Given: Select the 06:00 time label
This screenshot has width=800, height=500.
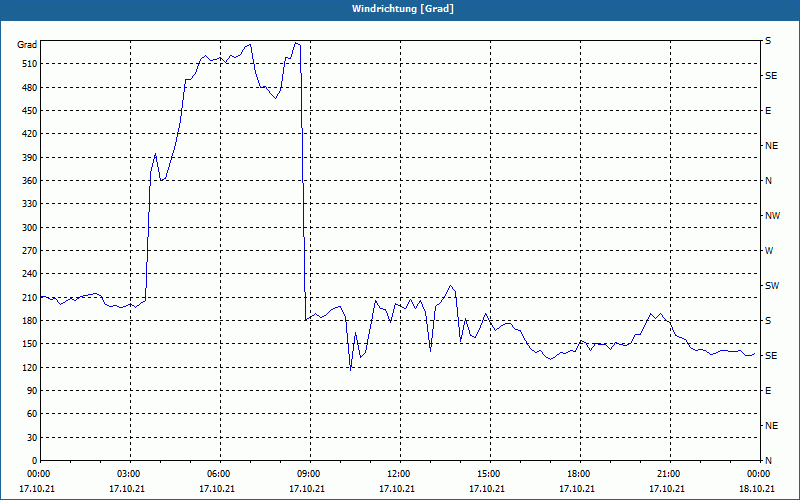Looking at the screenshot, I should 220,474.
